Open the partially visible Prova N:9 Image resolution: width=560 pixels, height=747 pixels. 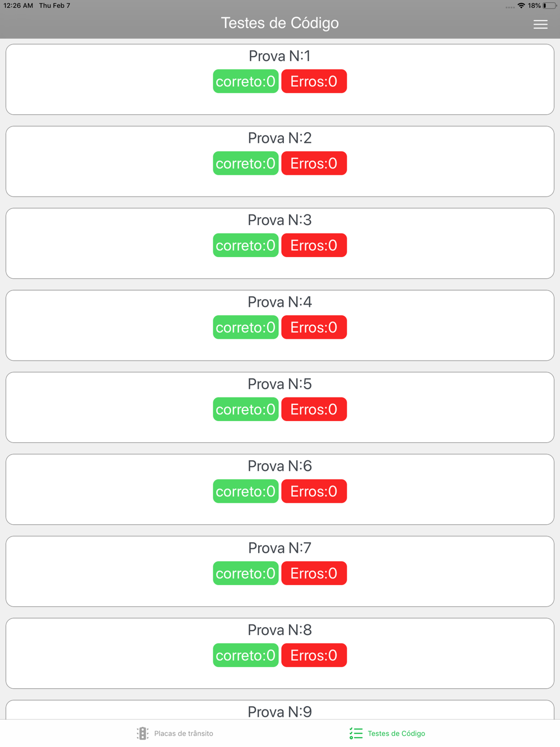[280, 710]
